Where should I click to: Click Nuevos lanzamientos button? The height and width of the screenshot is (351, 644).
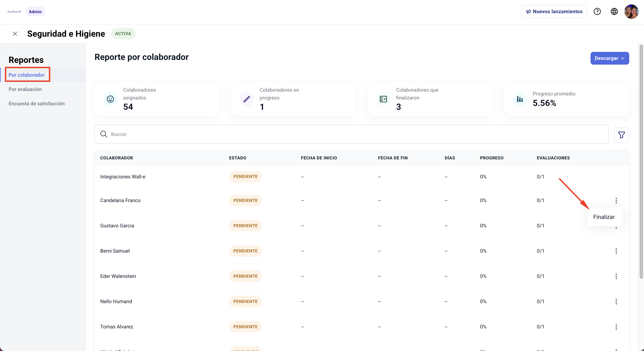[554, 11]
